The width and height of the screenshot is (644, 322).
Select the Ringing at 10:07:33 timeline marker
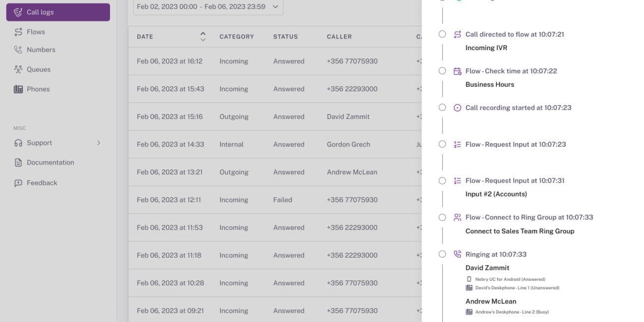click(x=442, y=254)
